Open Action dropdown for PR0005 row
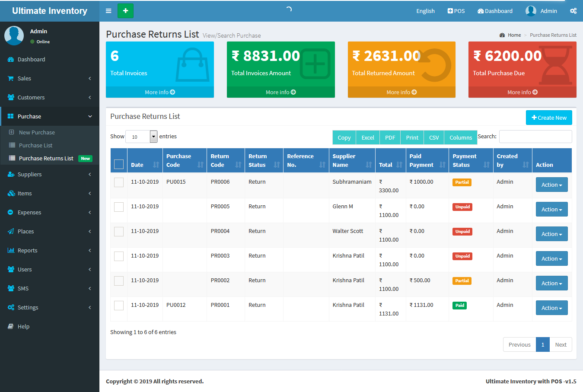The height and width of the screenshot is (392, 583). pos(551,209)
